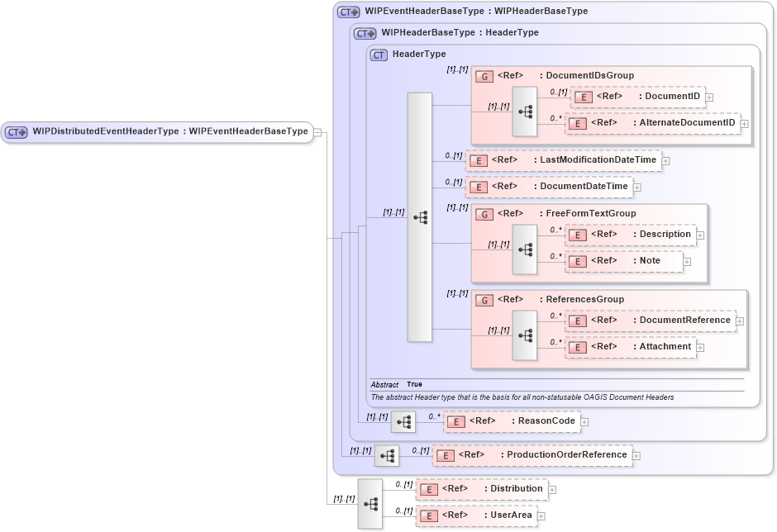
Task: Select the CT icon in the HeaderType header
Action: [x=378, y=54]
